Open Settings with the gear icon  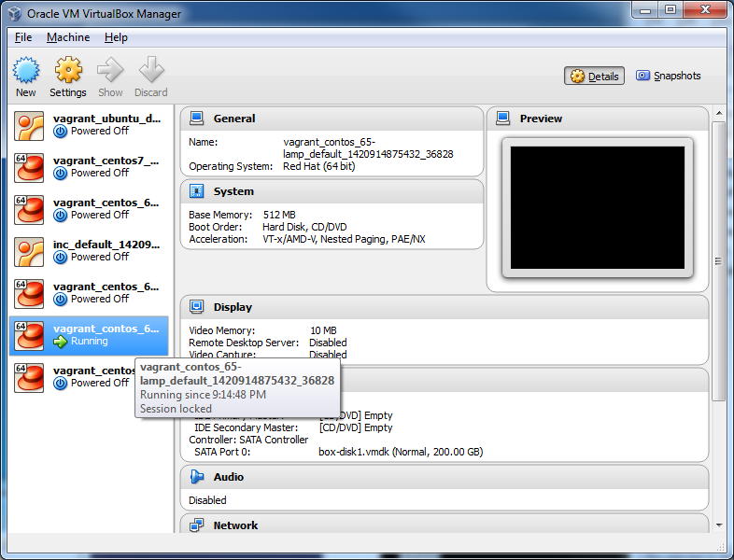tap(68, 71)
